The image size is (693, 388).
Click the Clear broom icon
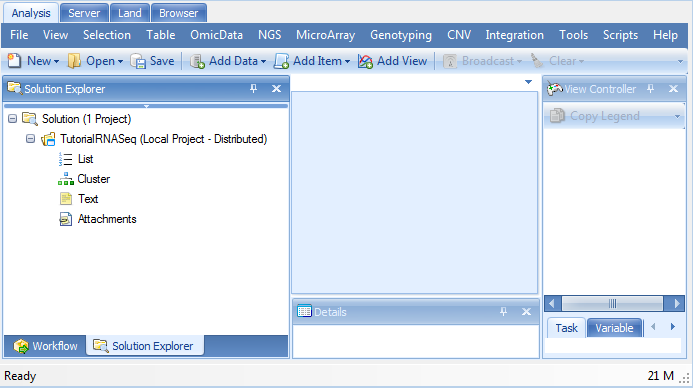(537, 61)
